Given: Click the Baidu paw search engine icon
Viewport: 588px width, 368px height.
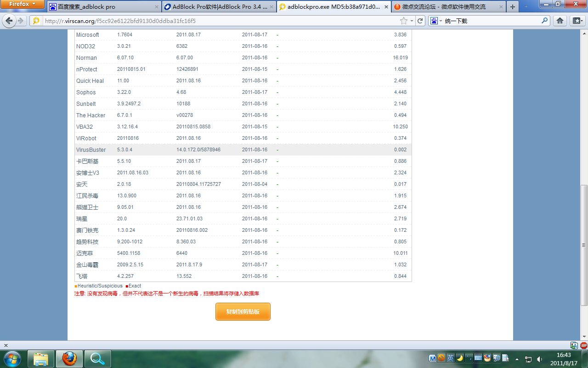Looking at the screenshot, I should (x=434, y=21).
